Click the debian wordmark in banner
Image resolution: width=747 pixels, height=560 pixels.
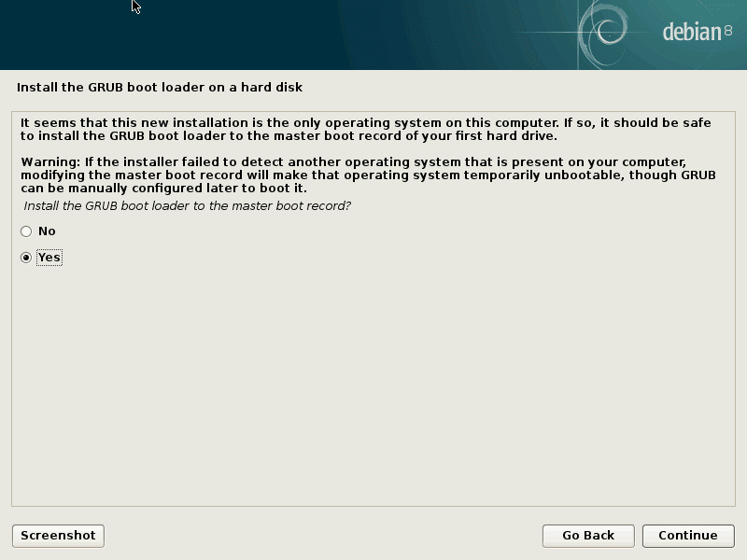coord(692,32)
